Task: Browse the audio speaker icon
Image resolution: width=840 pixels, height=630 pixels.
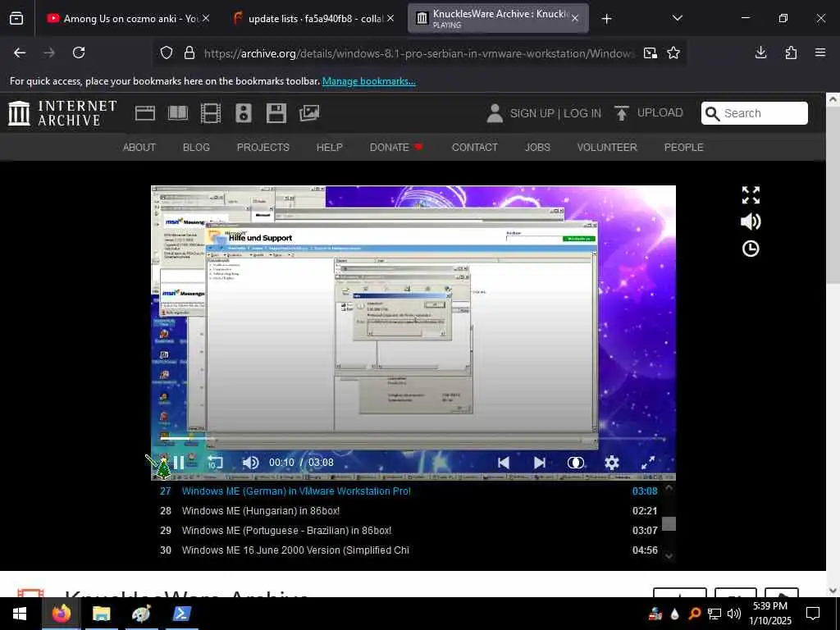Action: point(243,113)
